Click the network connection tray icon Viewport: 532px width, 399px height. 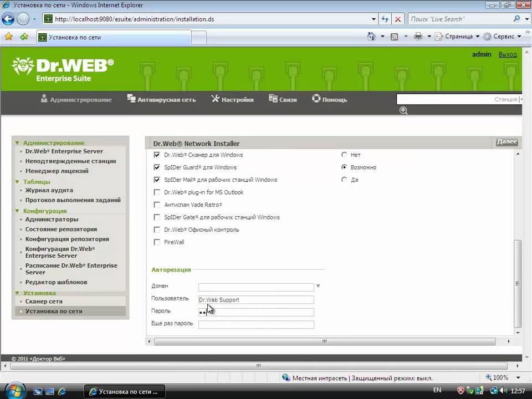(494, 391)
